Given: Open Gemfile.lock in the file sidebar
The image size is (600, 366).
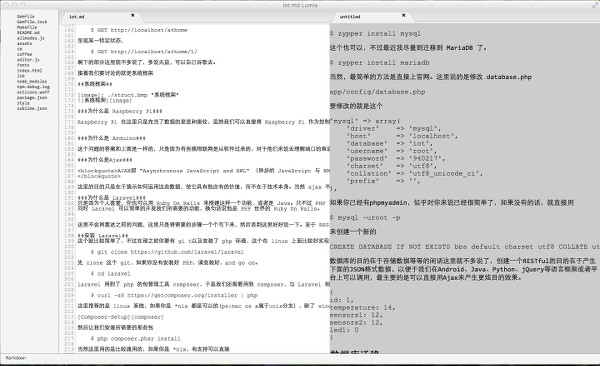Looking at the screenshot, I should coord(32,22).
